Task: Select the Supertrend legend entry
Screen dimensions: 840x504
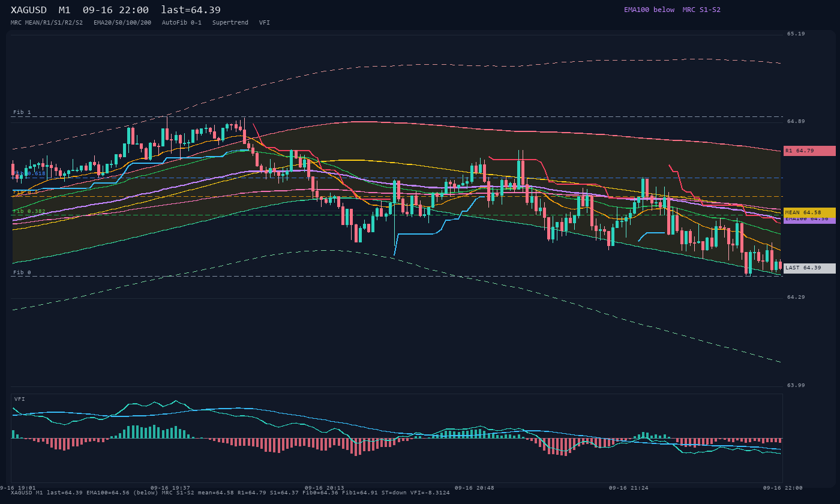Action: [230, 23]
